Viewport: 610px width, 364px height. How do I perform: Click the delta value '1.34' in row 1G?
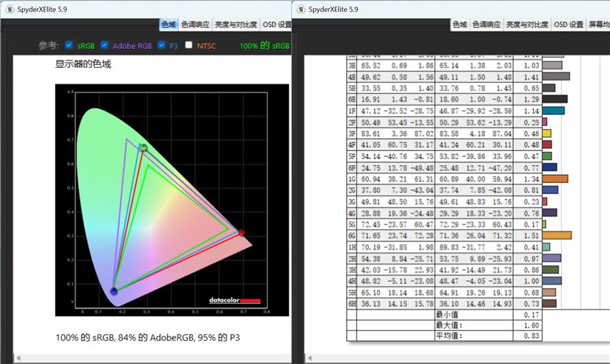[531, 180]
